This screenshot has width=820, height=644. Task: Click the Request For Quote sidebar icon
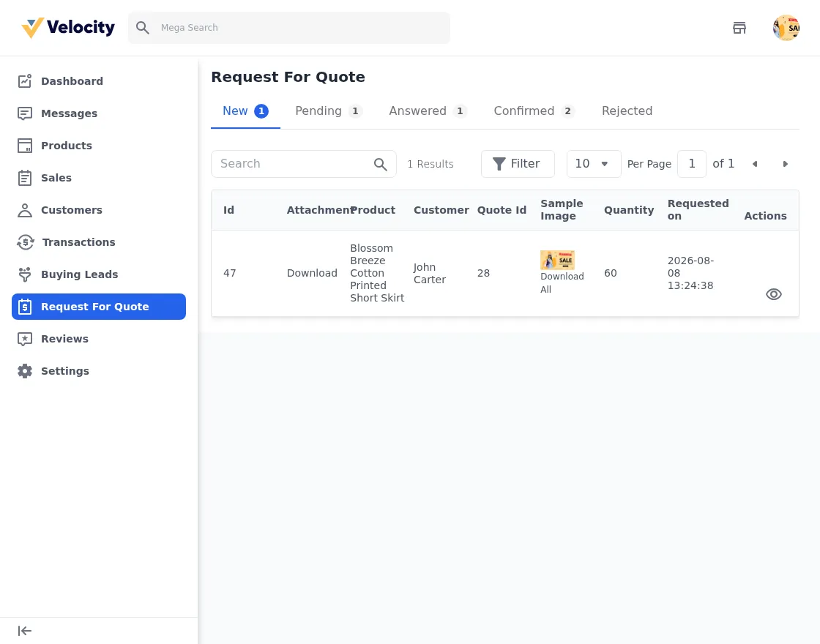25,307
